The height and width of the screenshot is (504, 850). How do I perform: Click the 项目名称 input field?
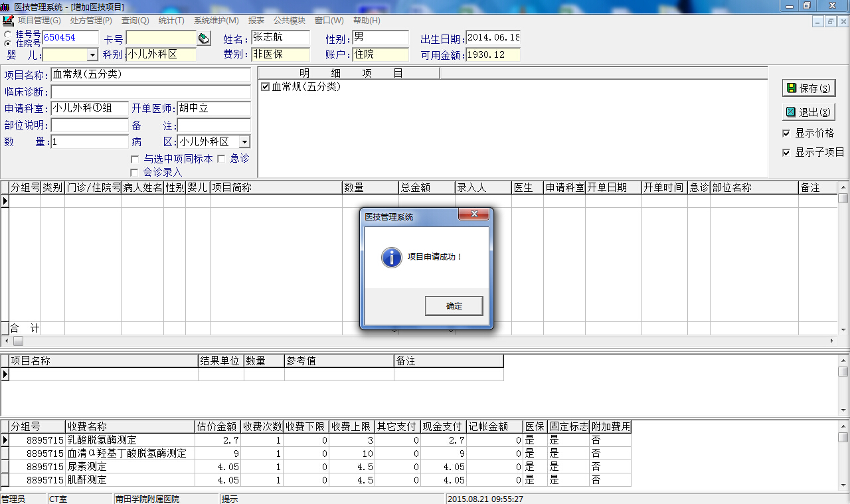[151, 75]
